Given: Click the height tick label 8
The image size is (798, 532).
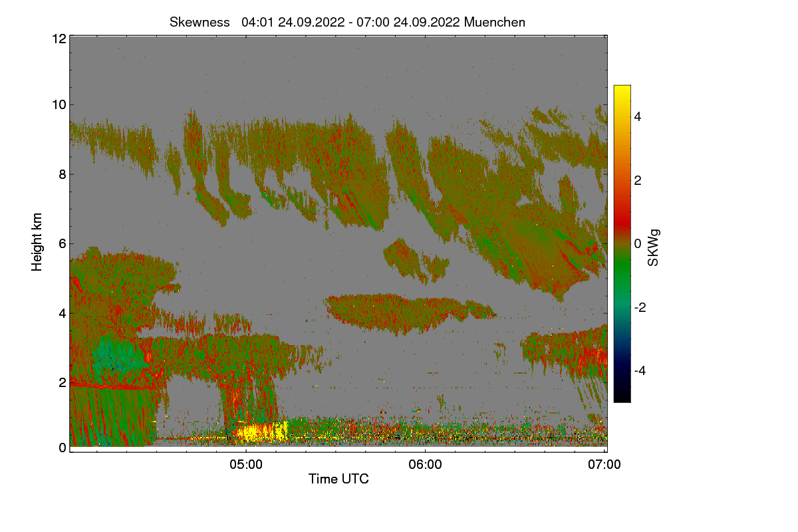Looking at the screenshot, I should (x=62, y=174).
